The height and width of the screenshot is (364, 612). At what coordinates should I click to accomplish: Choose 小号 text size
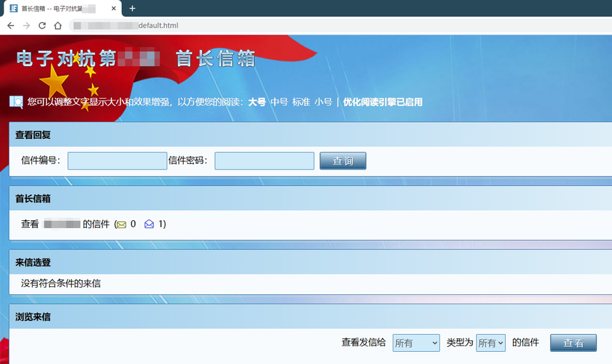tap(323, 102)
